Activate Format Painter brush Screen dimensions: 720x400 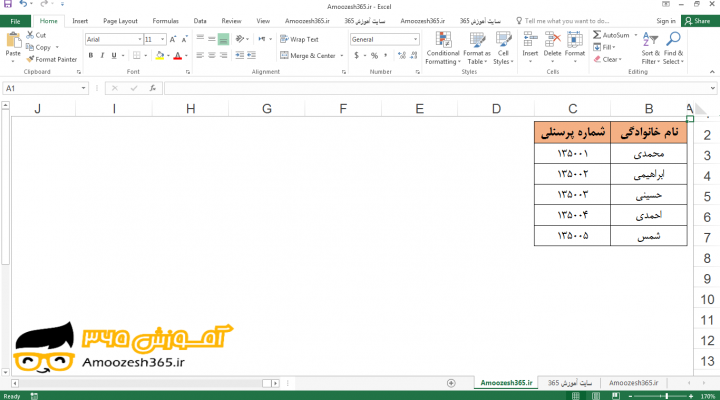tap(51, 59)
